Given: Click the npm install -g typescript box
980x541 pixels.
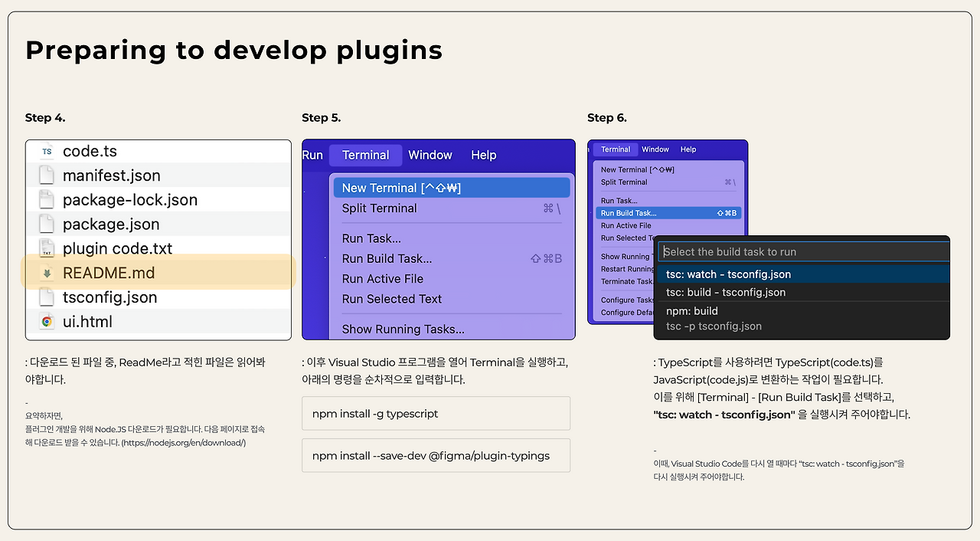Looking at the screenshot, I should [436, 413].
